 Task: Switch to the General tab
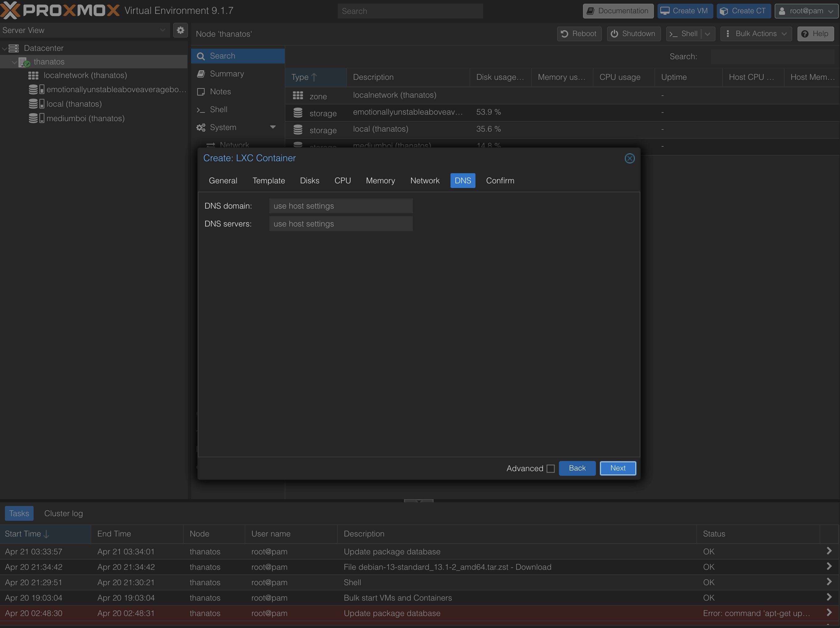coord(223,181)
